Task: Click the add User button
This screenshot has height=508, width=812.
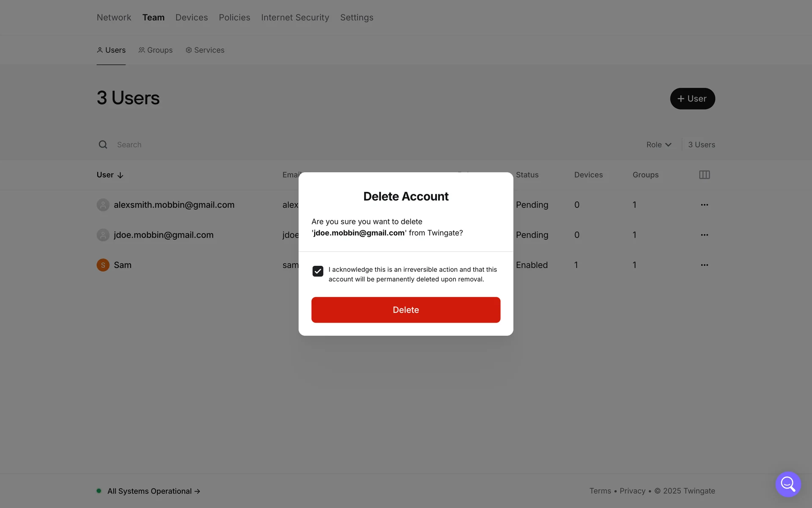Action: click(x=692, y=99)
